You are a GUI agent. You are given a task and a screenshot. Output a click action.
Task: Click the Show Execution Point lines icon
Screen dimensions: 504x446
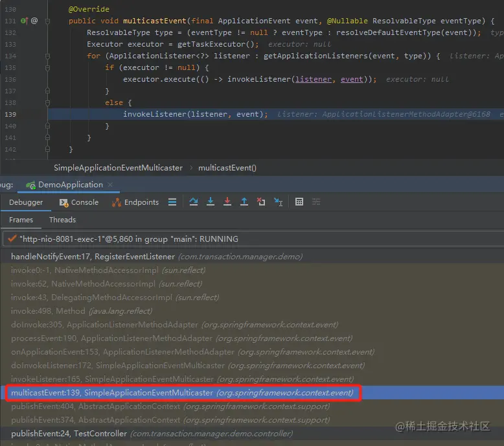point(172,202)
